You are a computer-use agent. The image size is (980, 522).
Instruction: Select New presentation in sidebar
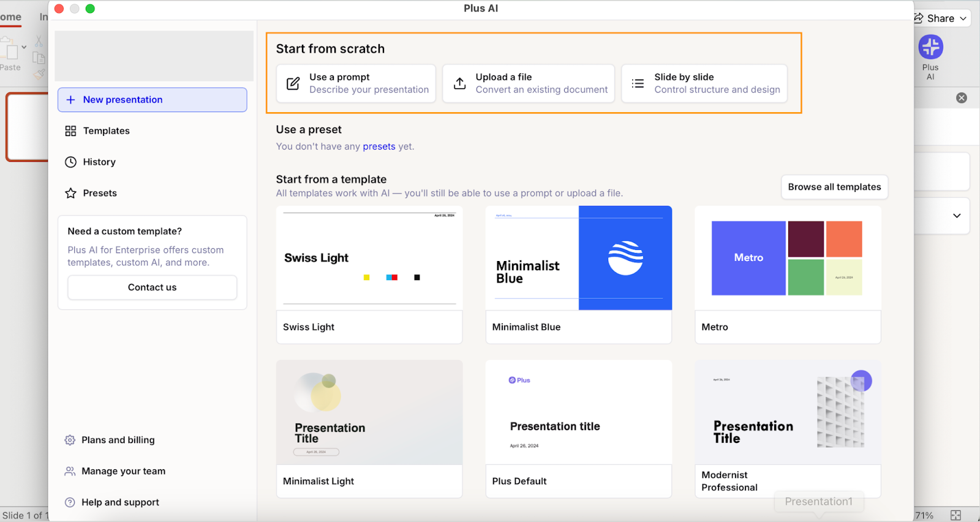[x=153, y=100]
